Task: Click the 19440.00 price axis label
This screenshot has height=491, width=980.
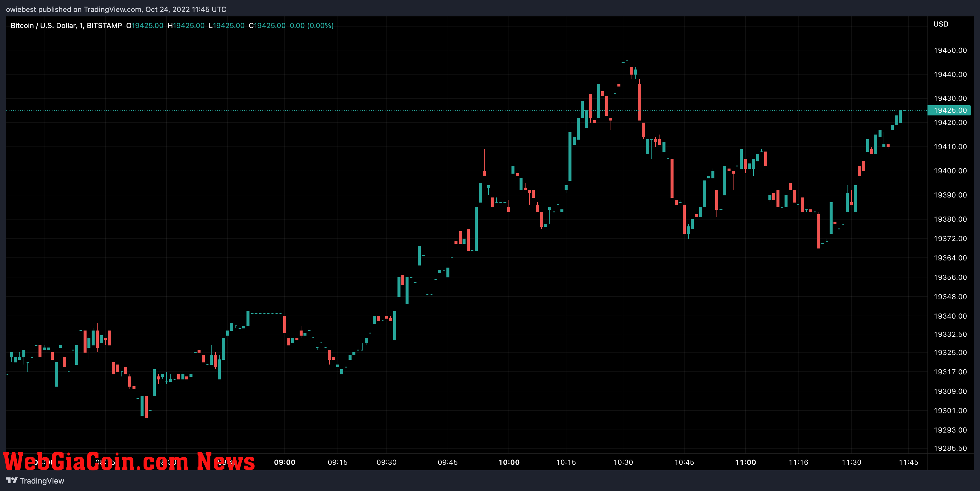Action: point(950,74)
